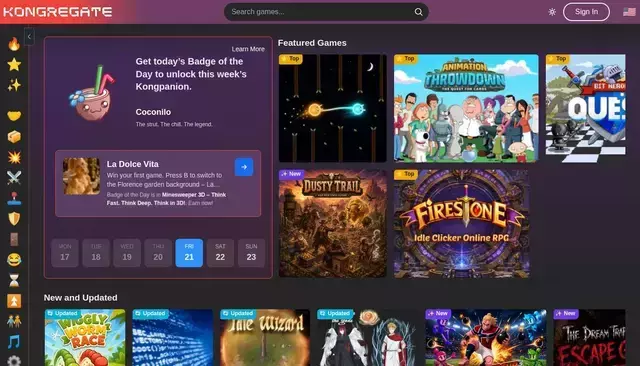Click the Earn now link
The width and height of the screenshot is (640, 366).
200,203
